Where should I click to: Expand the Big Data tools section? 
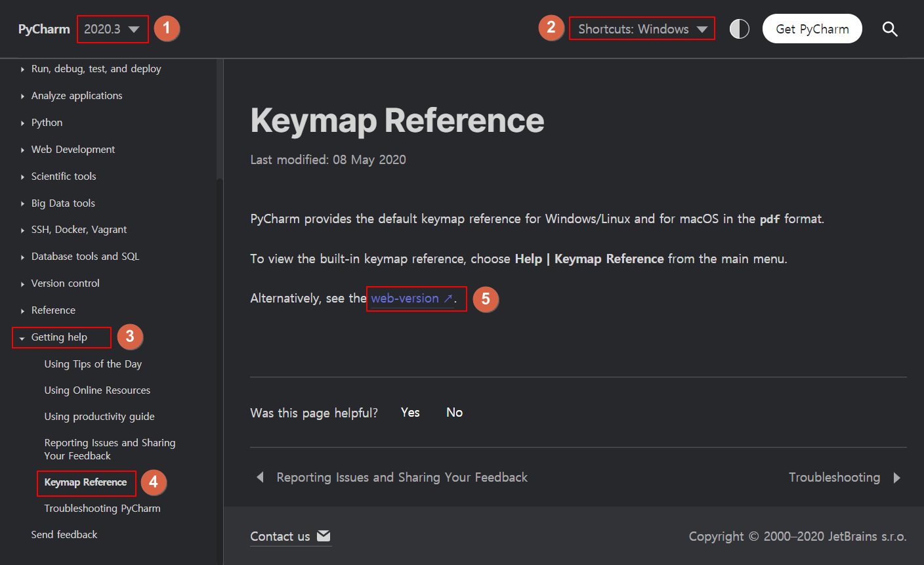pos(63,203)
